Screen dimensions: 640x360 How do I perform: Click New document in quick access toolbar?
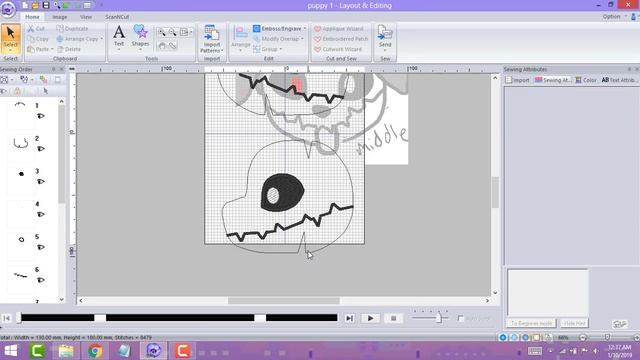(25, 5)
